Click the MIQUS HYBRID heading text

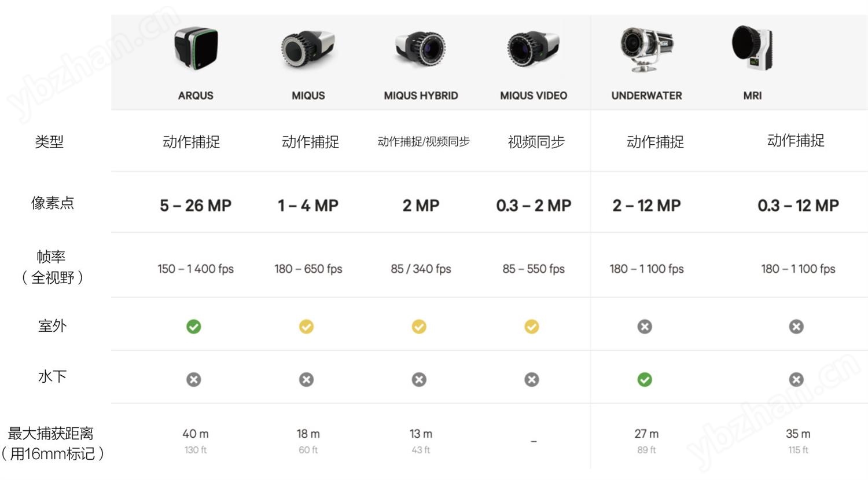click(x=421, y=96)
